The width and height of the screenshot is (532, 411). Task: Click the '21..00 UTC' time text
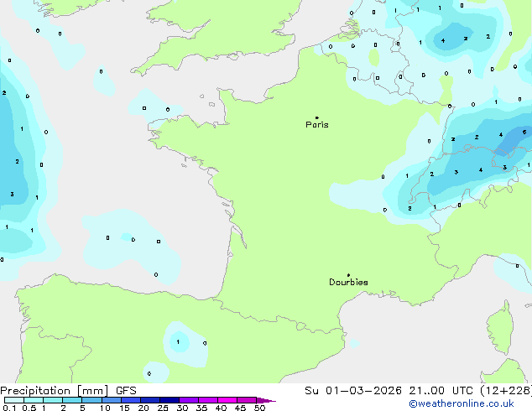(x=441, y=391)
